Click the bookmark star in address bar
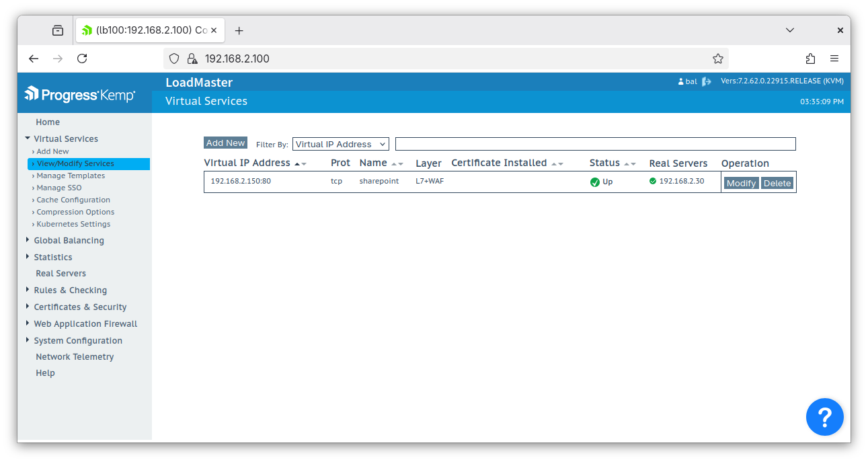Viewport: 868px width, 462px height. click(x=718, y=59)
